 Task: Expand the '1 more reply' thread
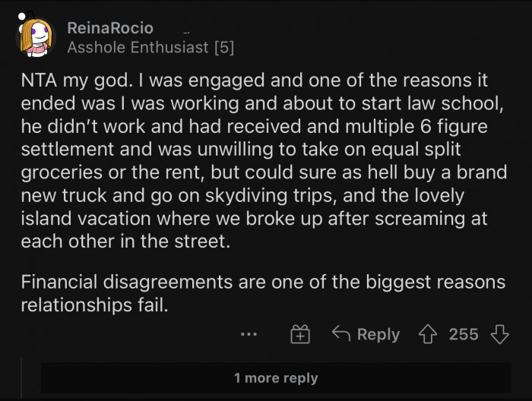click(x=275, y=377)
